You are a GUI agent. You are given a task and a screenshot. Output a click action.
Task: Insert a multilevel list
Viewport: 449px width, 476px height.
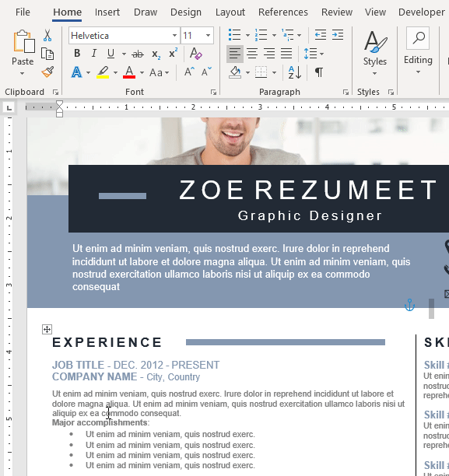point(287,35)
